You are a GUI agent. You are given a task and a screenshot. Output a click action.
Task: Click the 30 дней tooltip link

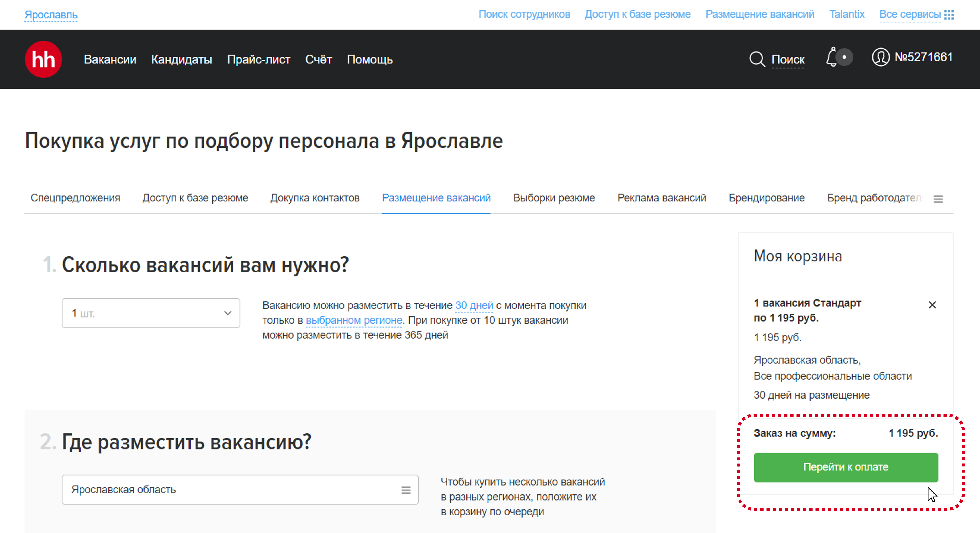(474, 306)
